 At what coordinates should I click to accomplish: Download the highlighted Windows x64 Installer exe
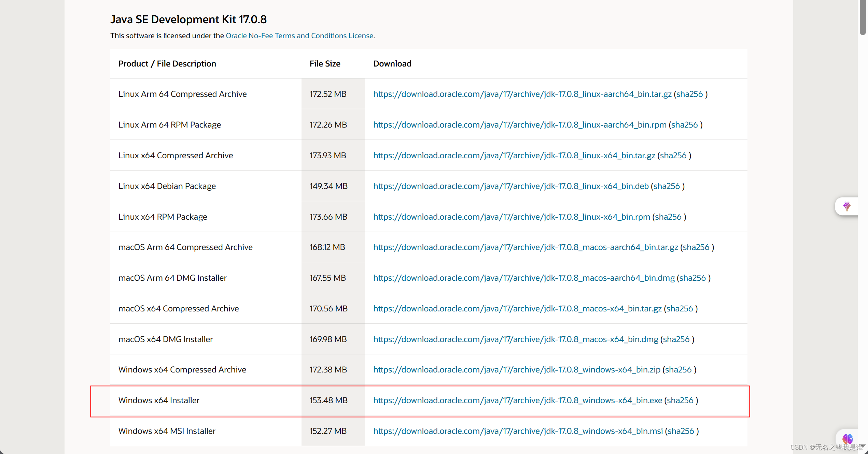pyautogui.click(x=517, y=400)
